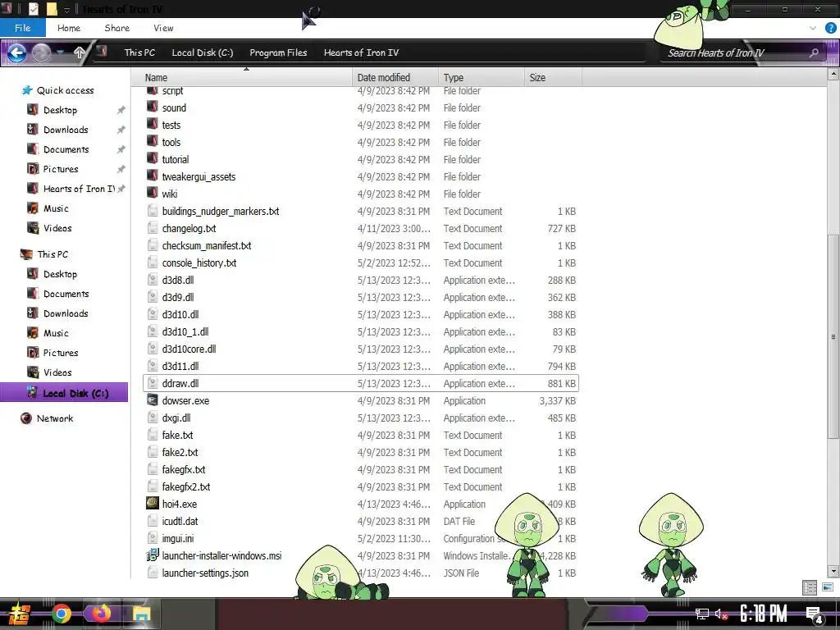The height and width of the screenshot is (630, 840).
Task: Click the scrollbar up arrow
Action: point(833,74)
